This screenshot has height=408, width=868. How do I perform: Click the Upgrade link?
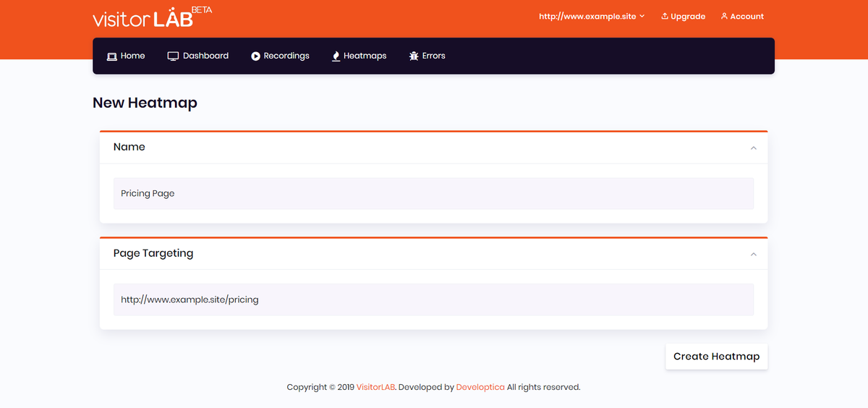(684, 16)
